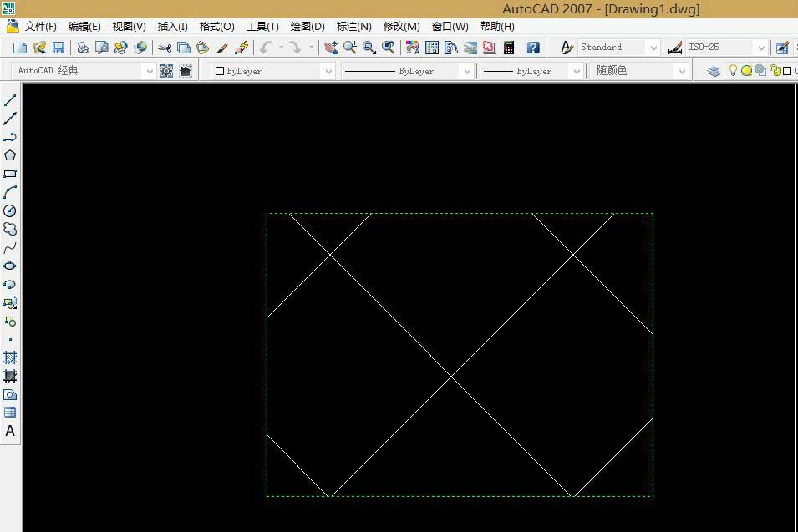Select the Spline tool
Screen dimensions: 798x532
(10, 248)
